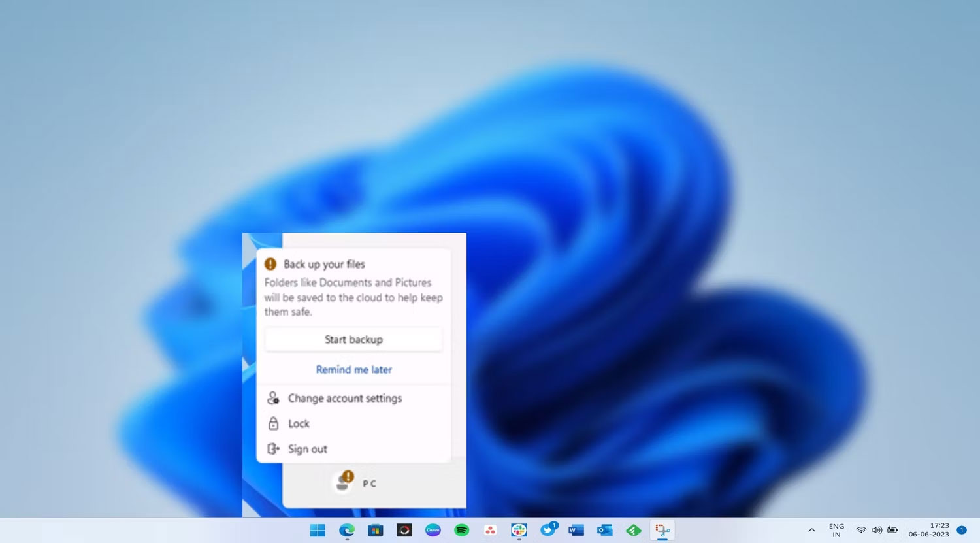980x543 pixels.
Task: Open Microsoft Word from the taskbar
Action: tap(576, 530)
